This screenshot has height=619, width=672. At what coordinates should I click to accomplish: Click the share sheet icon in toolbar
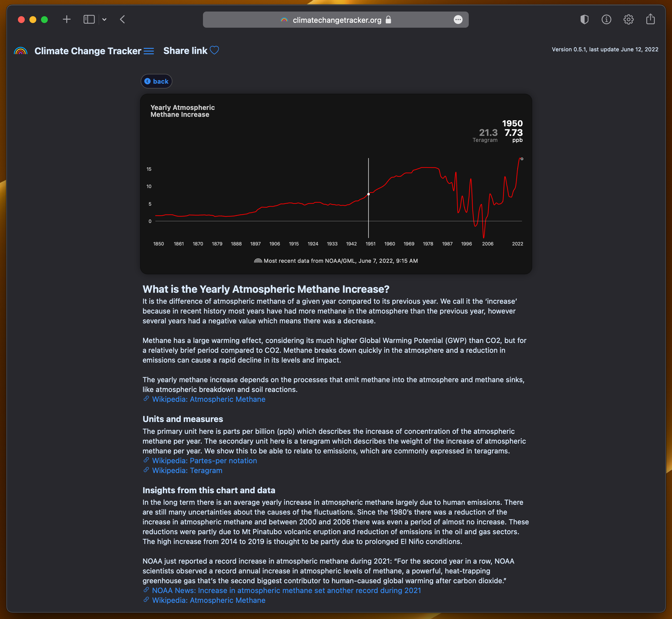pyautogui.click(x=650, y=19)
